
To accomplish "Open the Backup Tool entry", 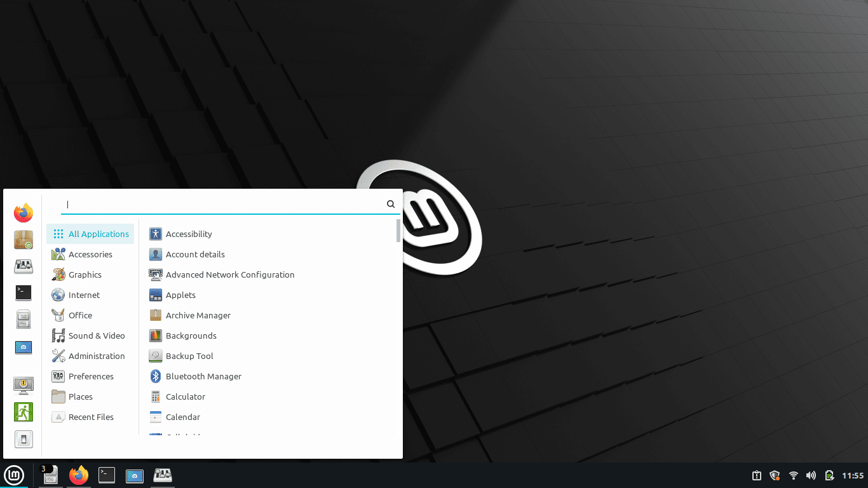I will (189, 356).
